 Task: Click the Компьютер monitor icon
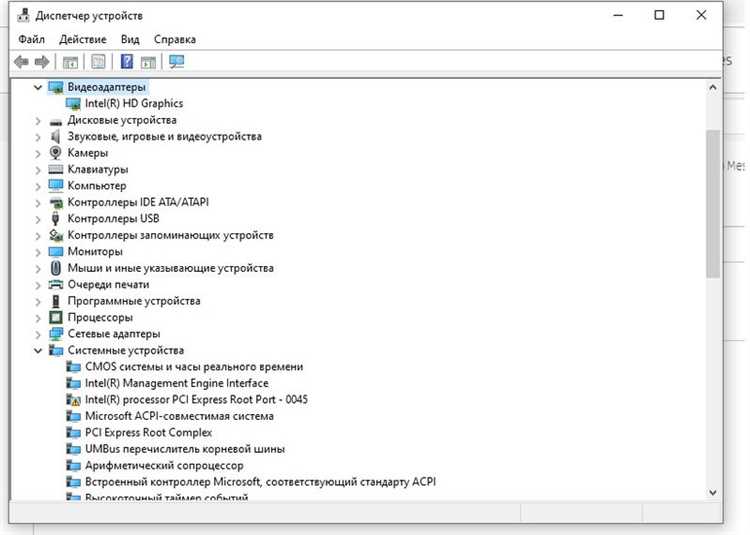coord(56,186)
